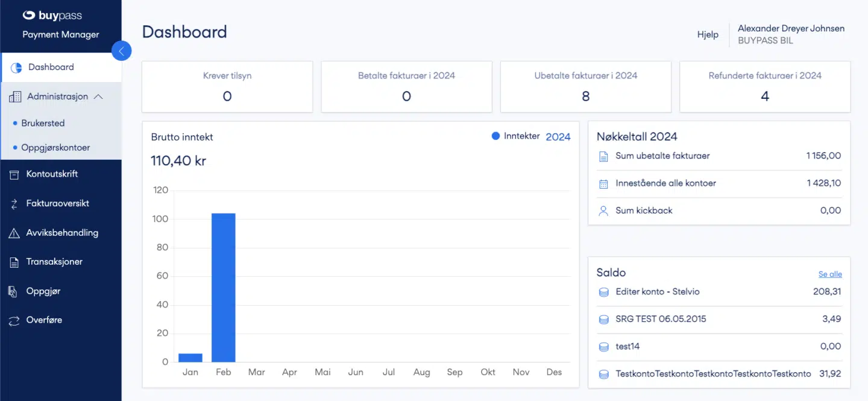Go to Transaksjoner
868x401 pixels.
click(54, 262)
